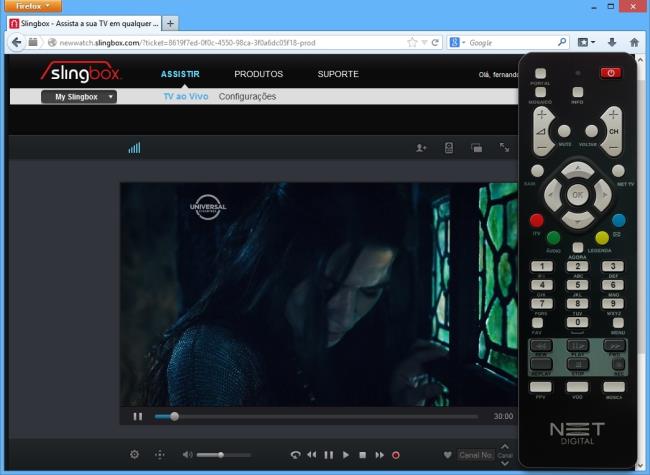650x475 pixels.
Task: Click the right arrow of remote's d-pad
Action: click(x=603, y=195)
